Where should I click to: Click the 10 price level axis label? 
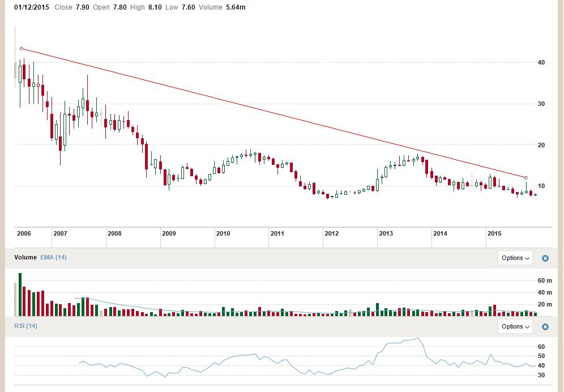541,186
